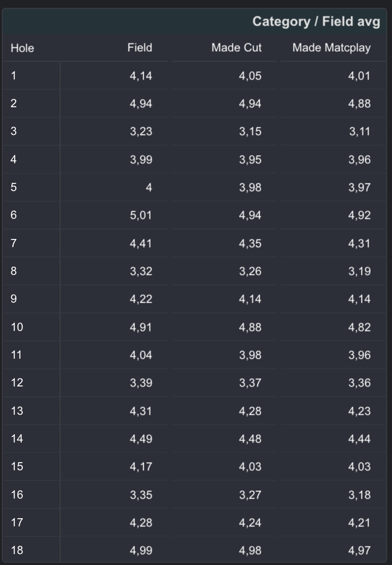Select Field value 4,99 for hole 18
The image size is (392, 565).
coord(141,551)
